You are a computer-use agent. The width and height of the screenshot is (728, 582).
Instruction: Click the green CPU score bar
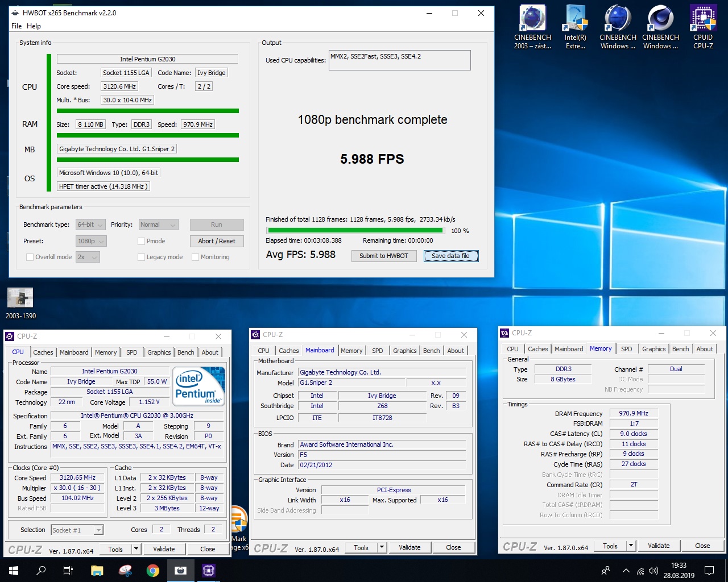tap(148, 111)
